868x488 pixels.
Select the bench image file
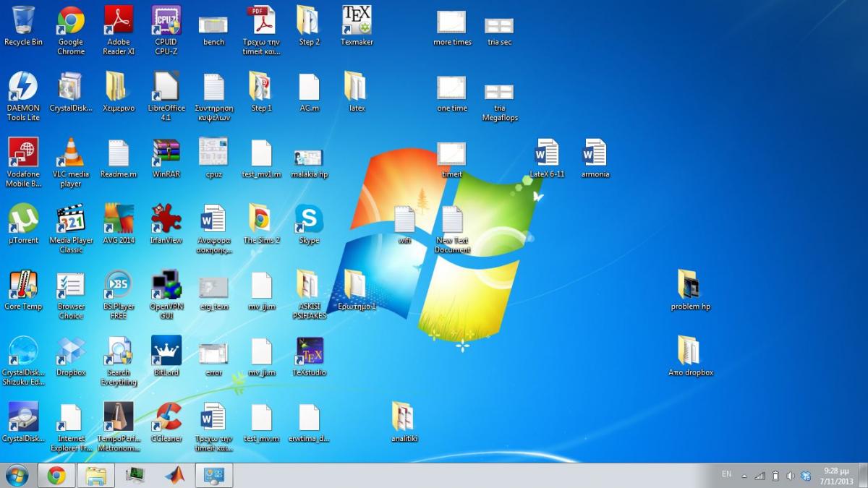213,27
